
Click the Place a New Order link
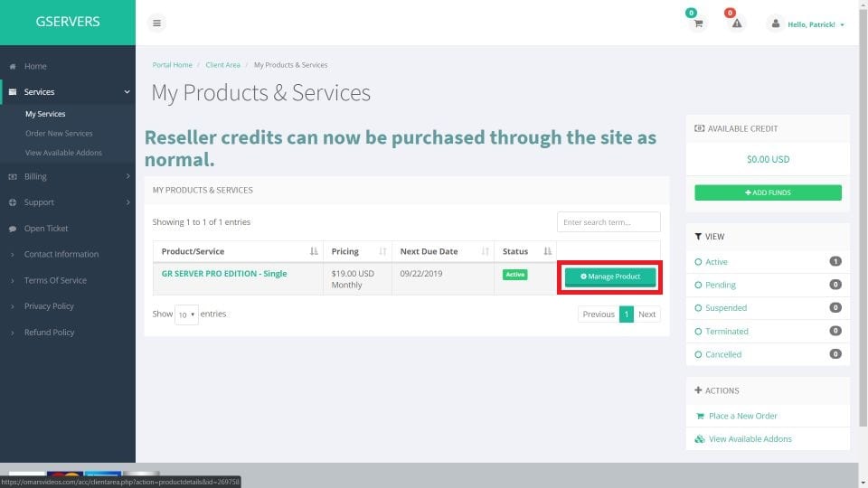(x=742, y=416)
